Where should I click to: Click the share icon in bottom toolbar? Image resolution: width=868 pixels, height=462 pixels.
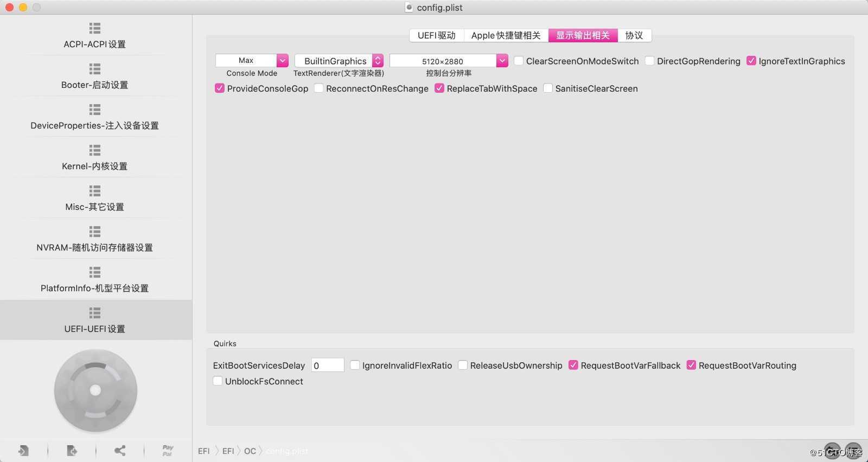(x=120, y=451)
